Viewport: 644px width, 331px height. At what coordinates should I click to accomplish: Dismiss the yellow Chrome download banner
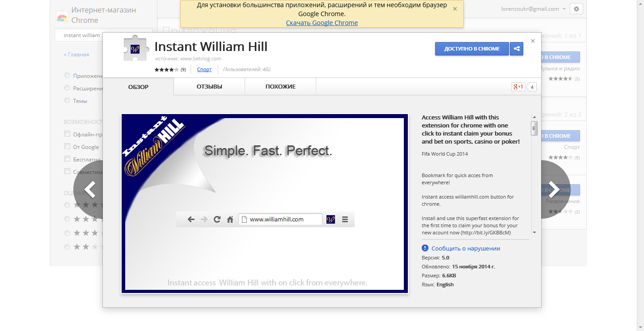click(x=455, y=9)
